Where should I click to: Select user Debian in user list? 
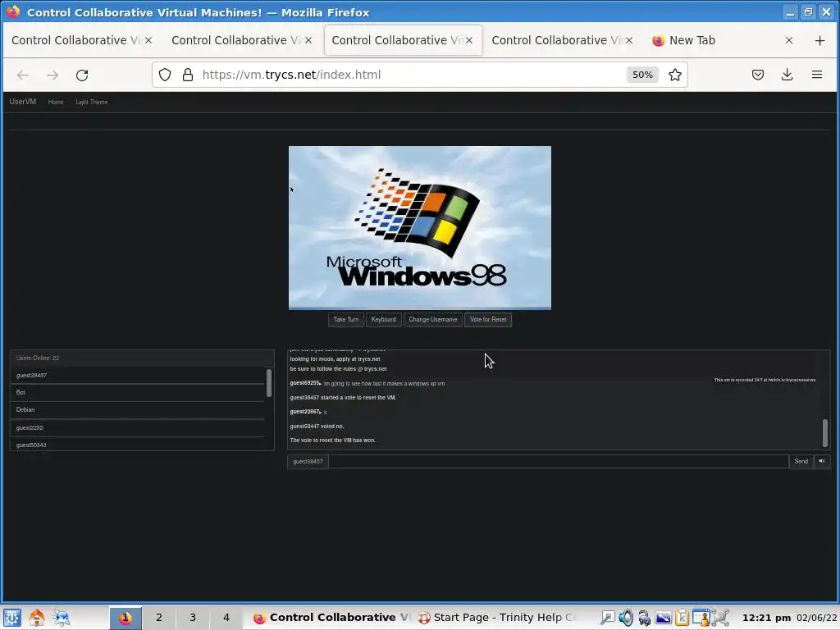click(138, 409)
